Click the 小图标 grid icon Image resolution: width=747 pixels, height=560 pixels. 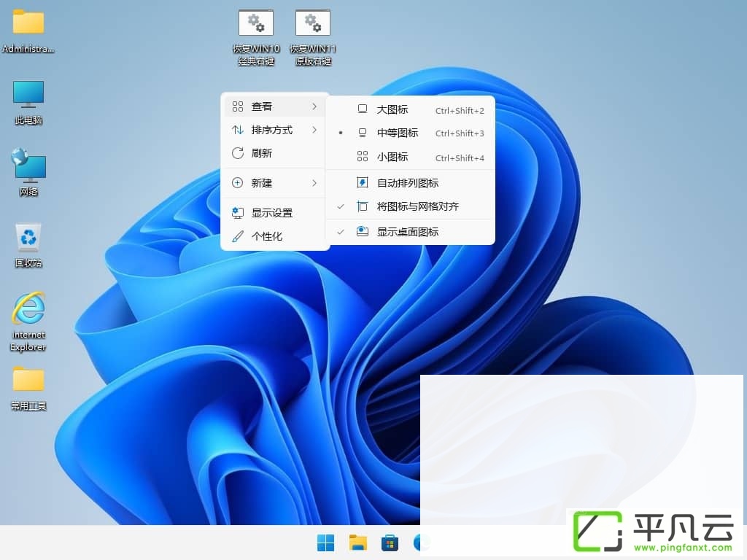tap(363, 156)
